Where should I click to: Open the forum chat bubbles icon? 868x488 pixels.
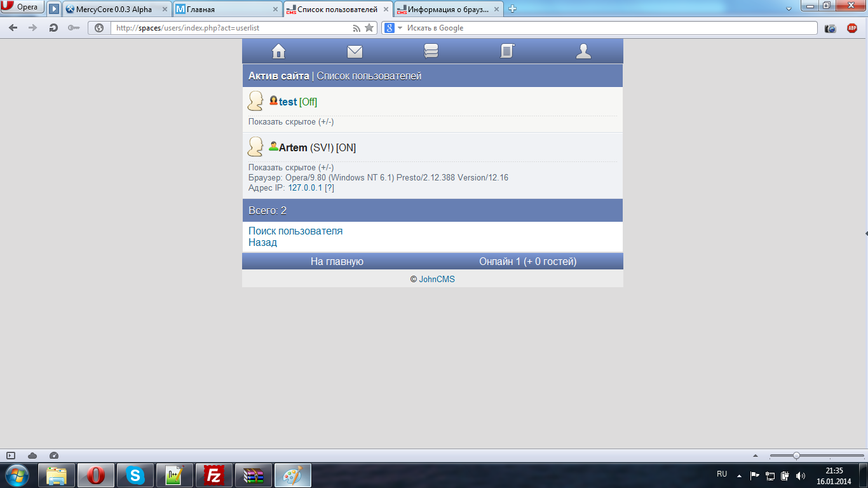click(x=431, y=51)
